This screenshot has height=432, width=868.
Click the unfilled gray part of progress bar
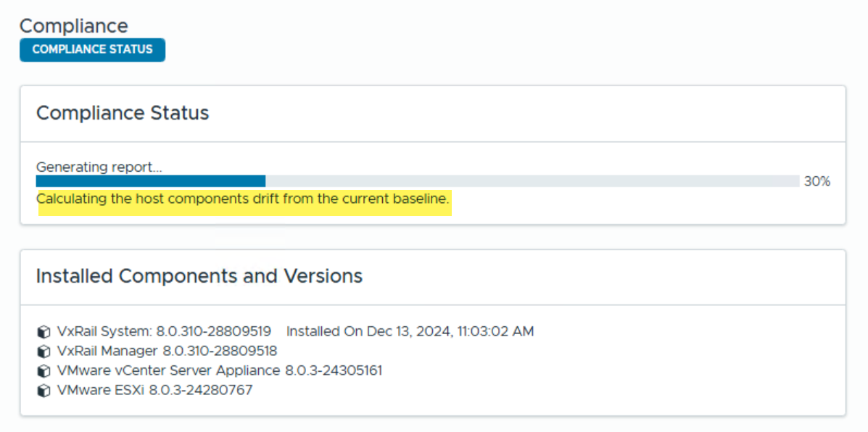[x=532, y=181]
